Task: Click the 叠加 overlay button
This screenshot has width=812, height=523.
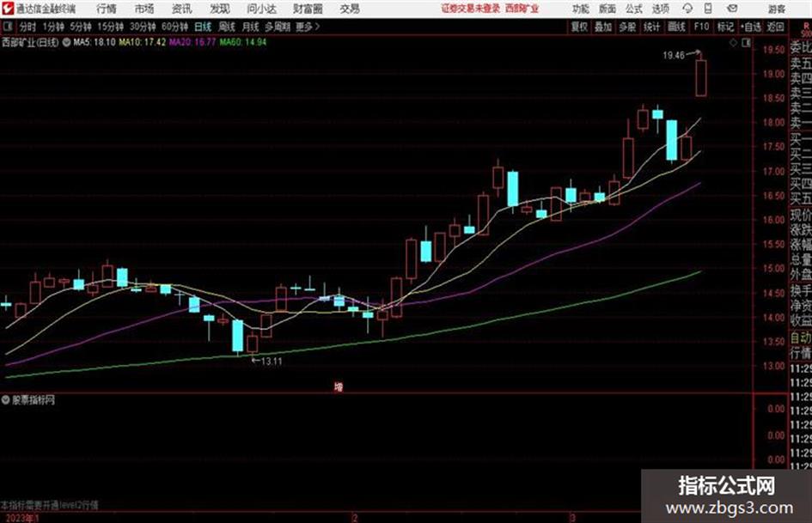Action: tap(603, 27)
